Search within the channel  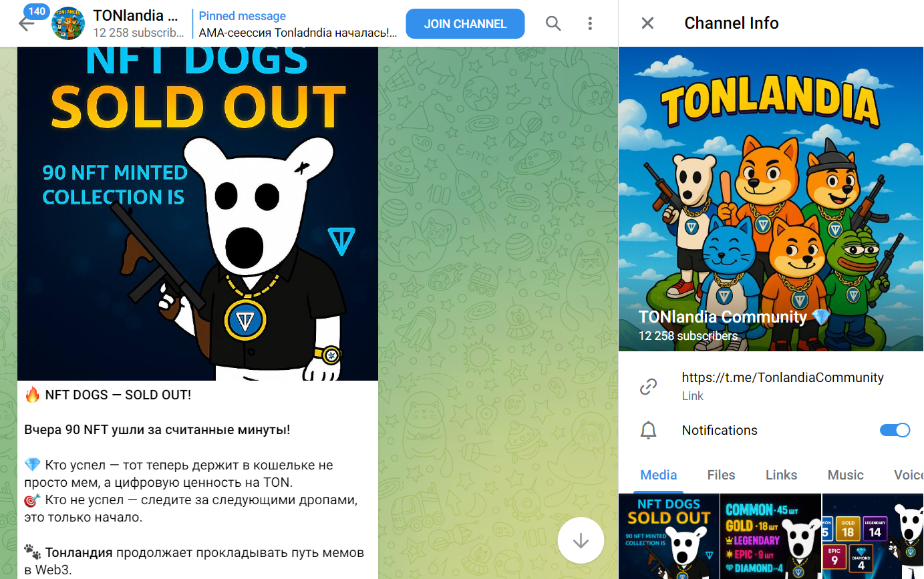553,23
